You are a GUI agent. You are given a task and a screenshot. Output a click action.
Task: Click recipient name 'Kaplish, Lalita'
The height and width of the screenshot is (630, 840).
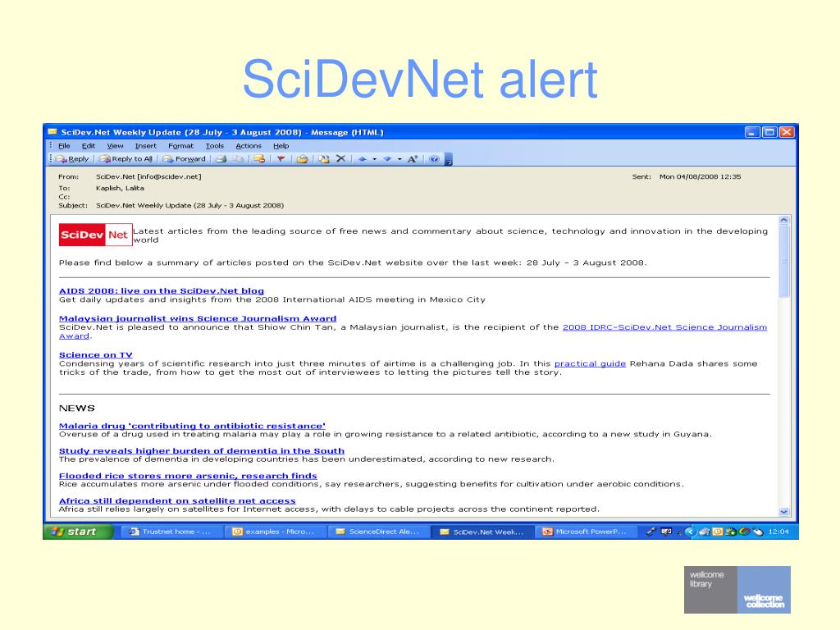point(120,188)
